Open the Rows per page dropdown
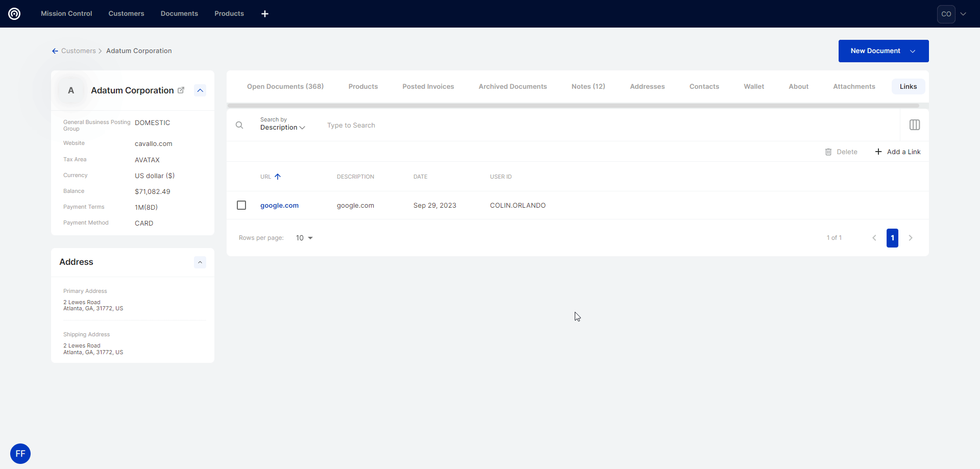This screenshot has height=469, width=980. (304, 238)
